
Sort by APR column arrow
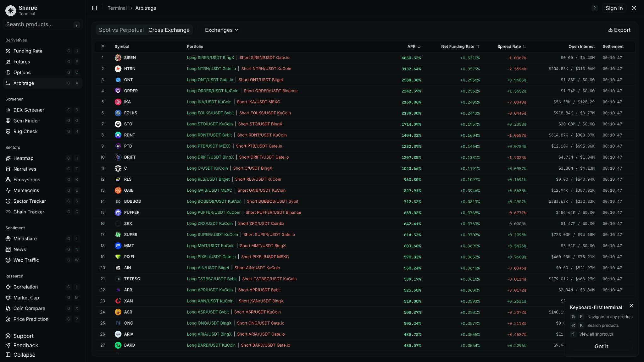tap(419, 47)
